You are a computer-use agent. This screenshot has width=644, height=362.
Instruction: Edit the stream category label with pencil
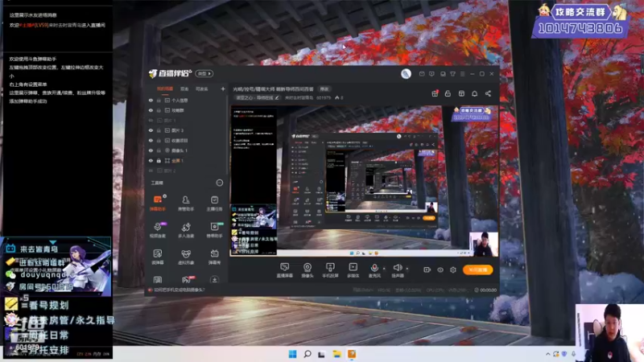click(258, 97)
